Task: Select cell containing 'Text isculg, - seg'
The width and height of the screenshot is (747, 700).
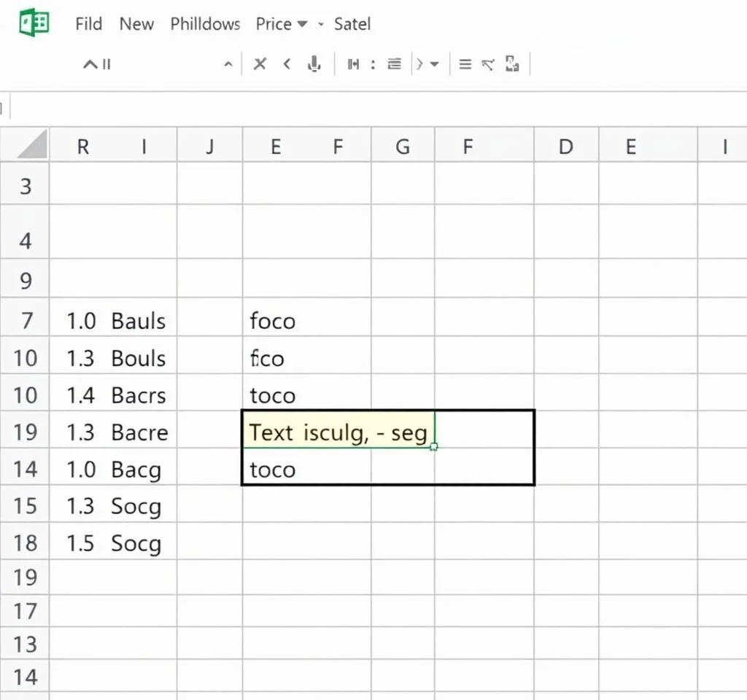Action: coord(338,432)
